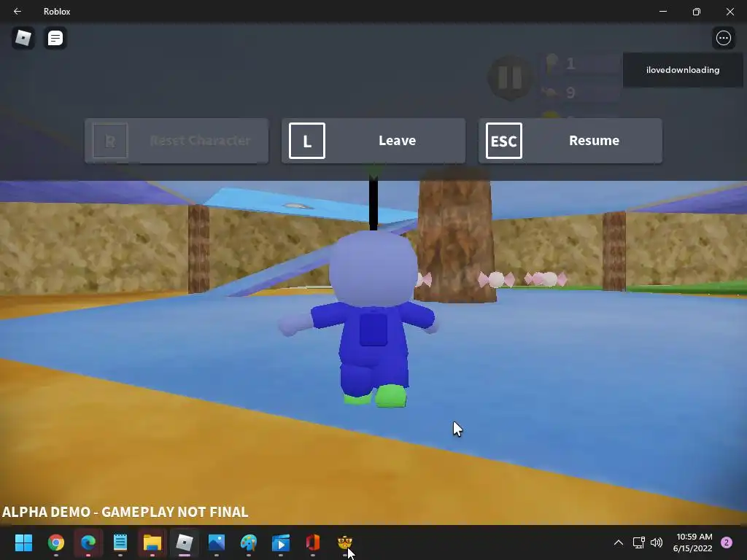This screenshot has width=747, height=560.
Task: Click the R key icon
Action: point(110,141)
